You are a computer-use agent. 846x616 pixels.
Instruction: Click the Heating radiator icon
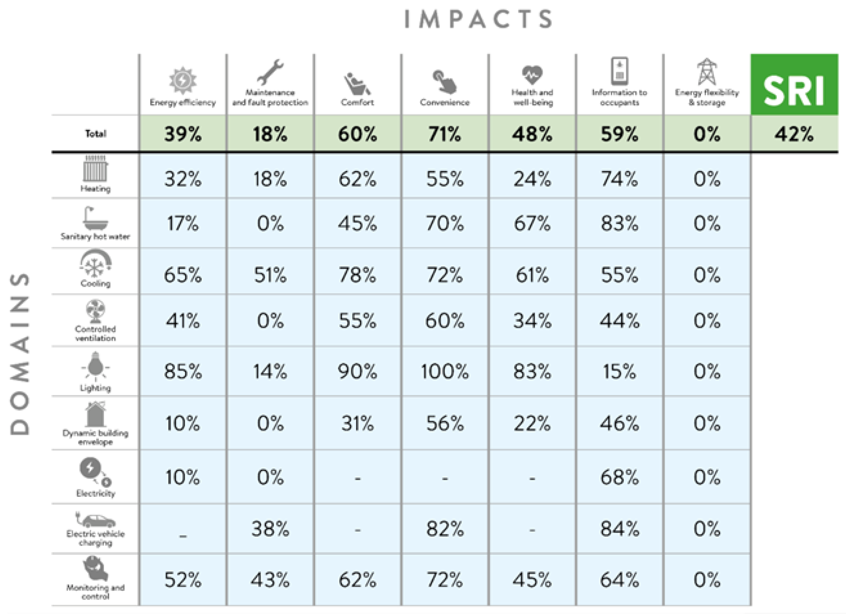point(95,170)
